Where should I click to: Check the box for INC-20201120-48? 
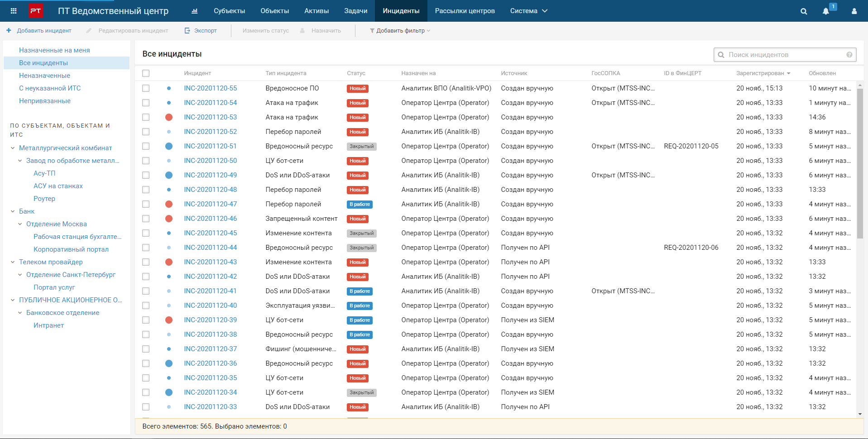(146, 190)
